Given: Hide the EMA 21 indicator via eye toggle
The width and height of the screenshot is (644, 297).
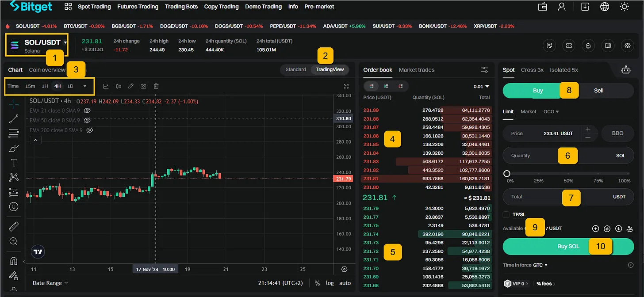Looking at the screenshot, I should tap(88, 110).
